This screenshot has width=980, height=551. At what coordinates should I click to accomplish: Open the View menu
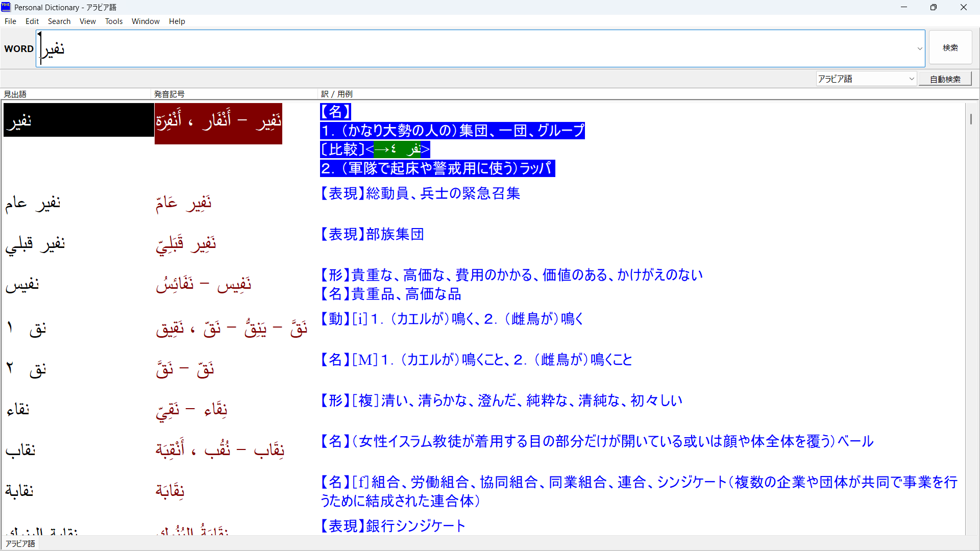coord(87,21)
